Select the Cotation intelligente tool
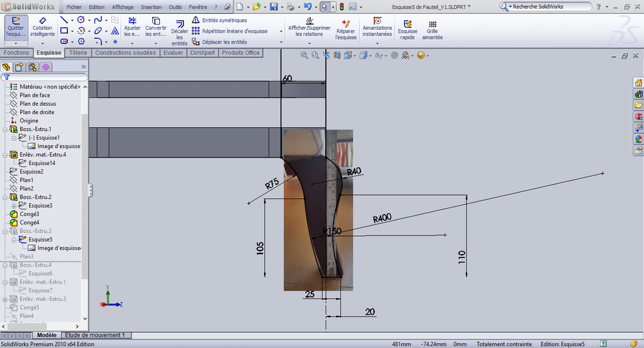This screenshot has height=348, width=644. click(43, 27)
